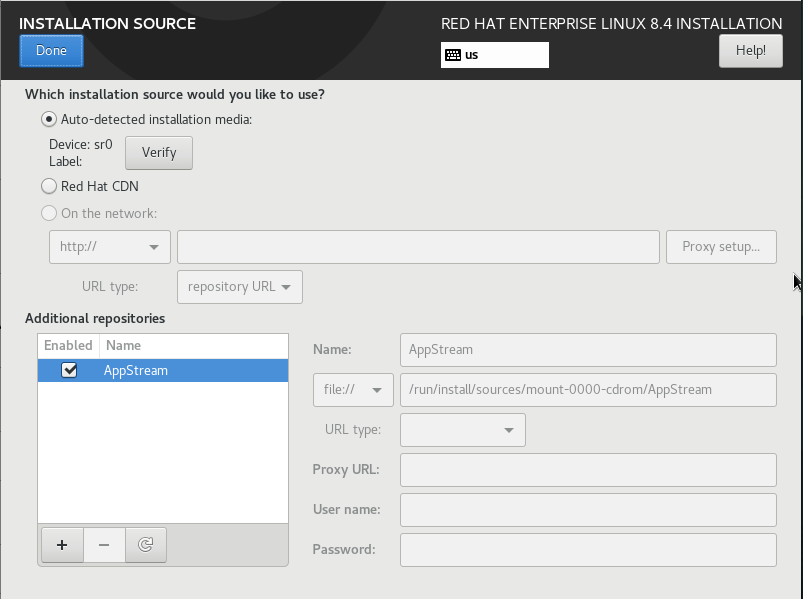This screenshot has width=803, height=599.
Task: Click the Done button
Action: click(51, 51)
